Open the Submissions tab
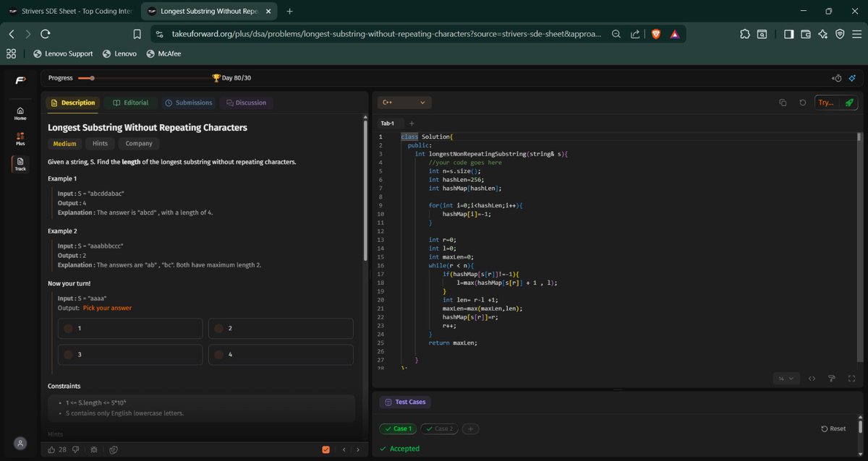The height and width of the screenshot is (461, 868). click(x=188, y=103)
